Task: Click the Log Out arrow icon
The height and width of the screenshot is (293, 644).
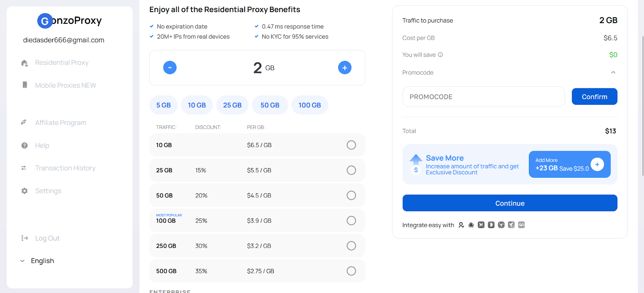Action: 25,238
